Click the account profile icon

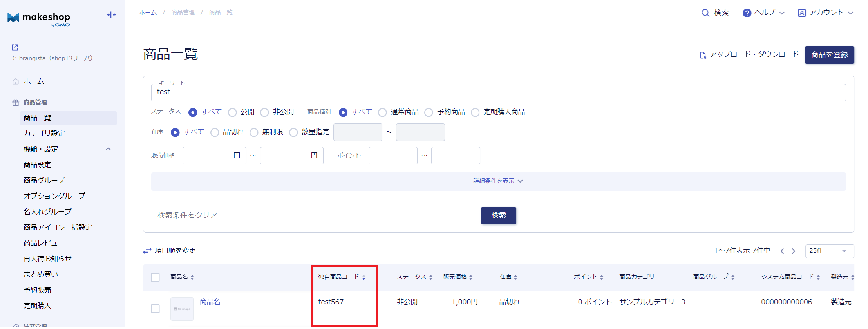[x=801, y=13]
